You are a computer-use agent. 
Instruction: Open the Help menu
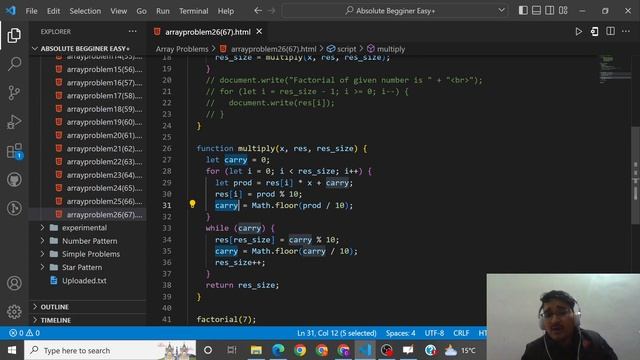coord(226,11)
